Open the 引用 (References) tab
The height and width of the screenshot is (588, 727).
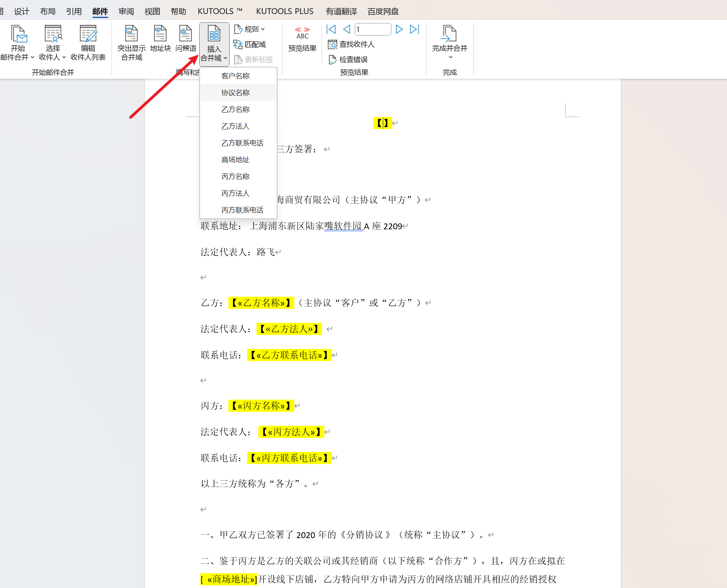click(x=74, y=11)
